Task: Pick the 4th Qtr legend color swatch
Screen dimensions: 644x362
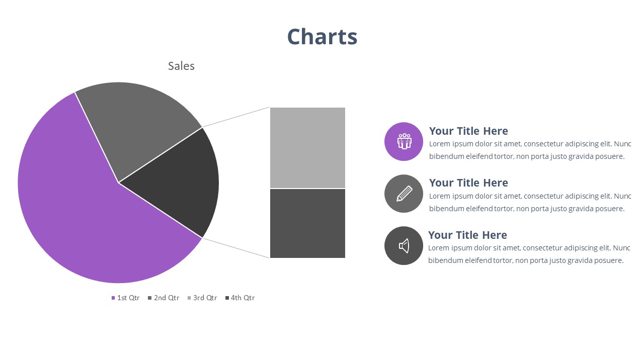Action: [x=227, y=298]
